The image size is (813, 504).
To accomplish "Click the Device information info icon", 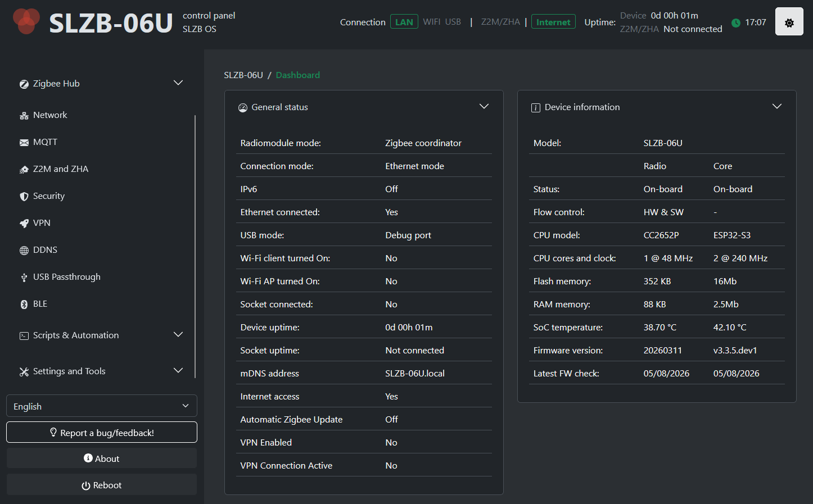I will point(536,108).
